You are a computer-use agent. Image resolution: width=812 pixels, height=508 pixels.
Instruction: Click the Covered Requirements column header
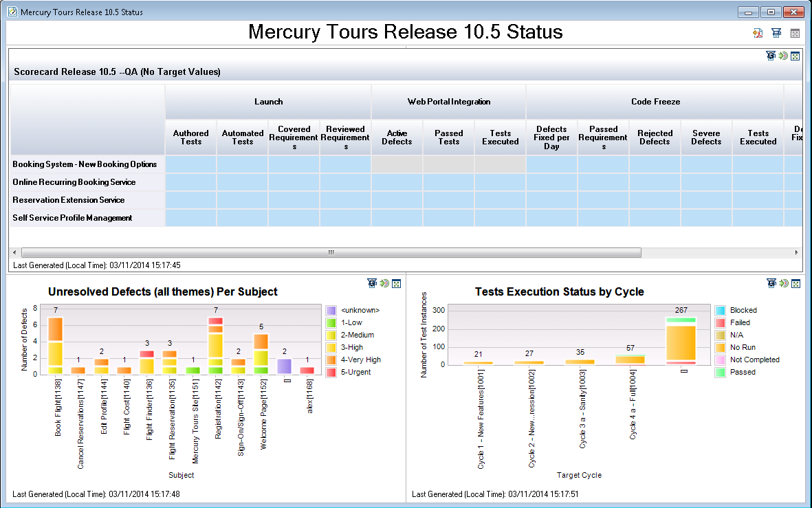click(x=294, y=137)
